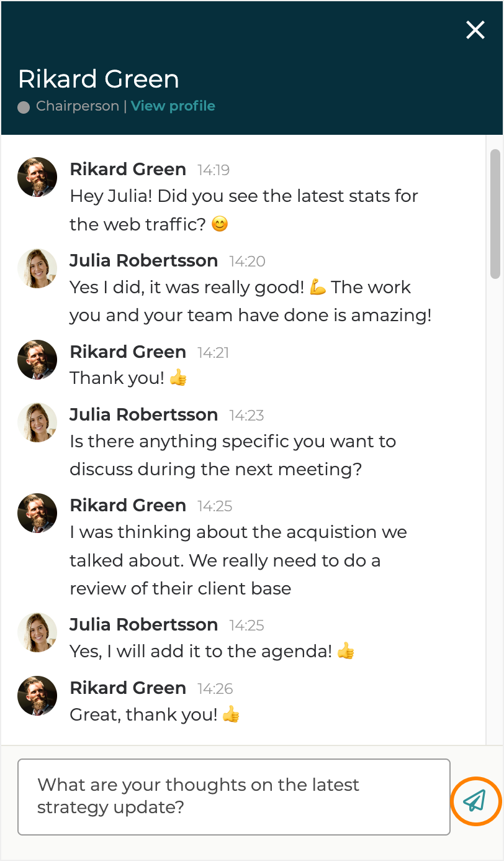Close the Rikard Green chat panel
Screen dimensions: 504x861
coord(475,30)
